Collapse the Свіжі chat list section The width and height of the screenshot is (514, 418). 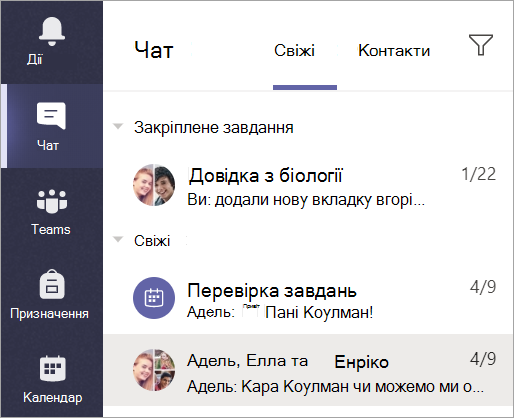coord(118,239)
